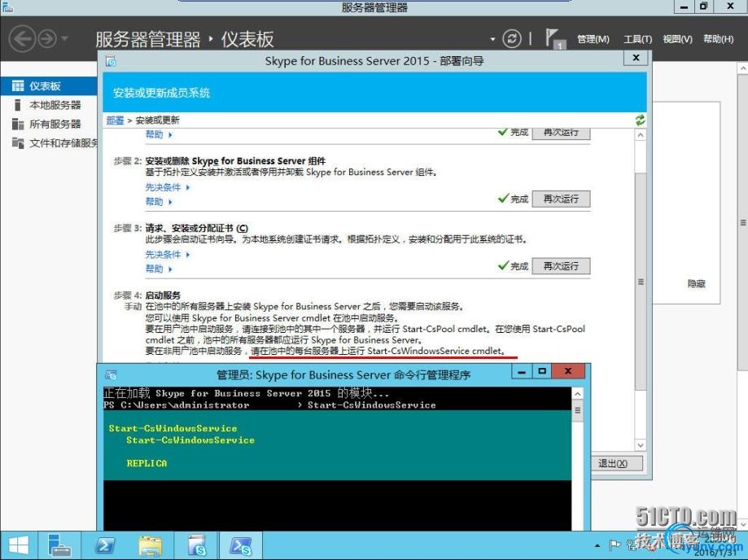Click the Action Center flag tray icon
748x560 pixels.
click(x=615, y=545)
